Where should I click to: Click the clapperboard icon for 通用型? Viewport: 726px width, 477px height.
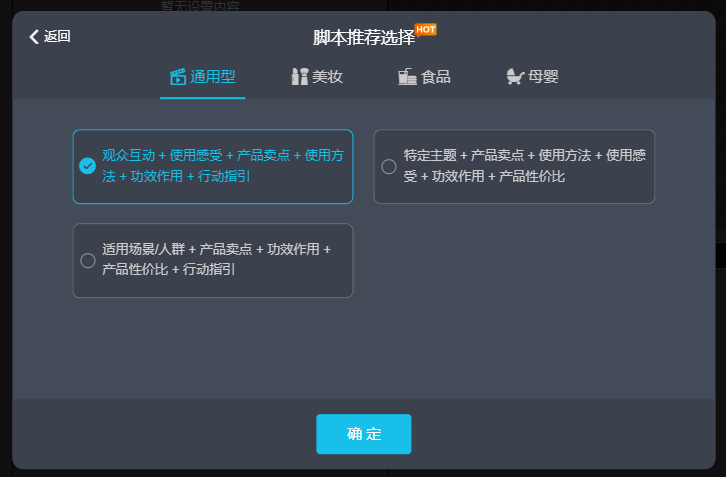point(178,77)
